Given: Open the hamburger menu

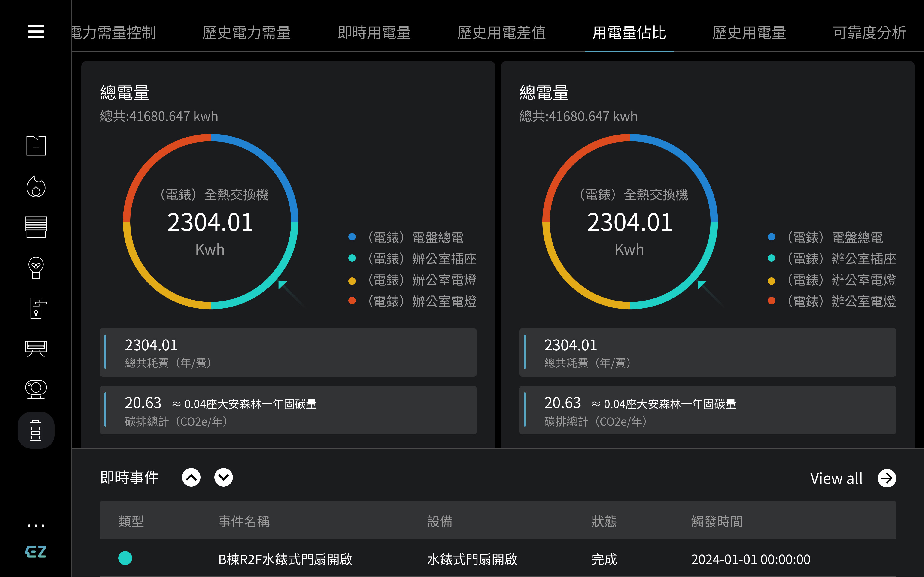Looking at the screenshot, I should (x=36, y=31).
